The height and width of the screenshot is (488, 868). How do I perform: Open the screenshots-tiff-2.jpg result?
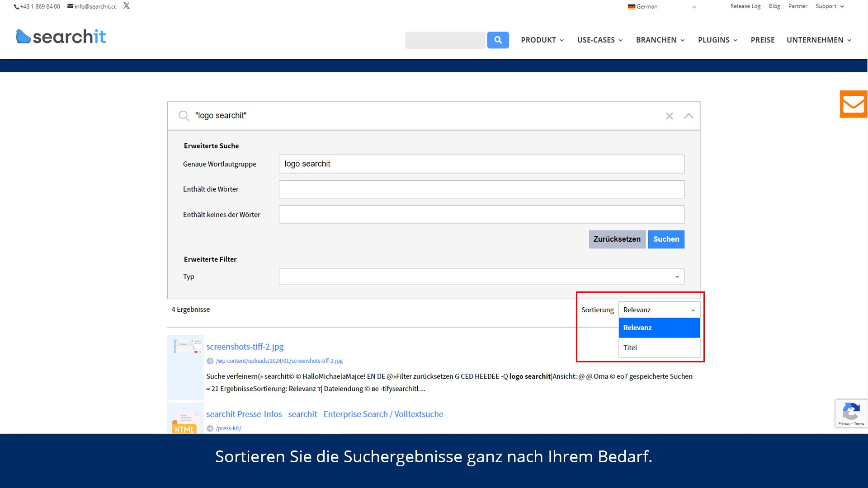tap(245, 347)
